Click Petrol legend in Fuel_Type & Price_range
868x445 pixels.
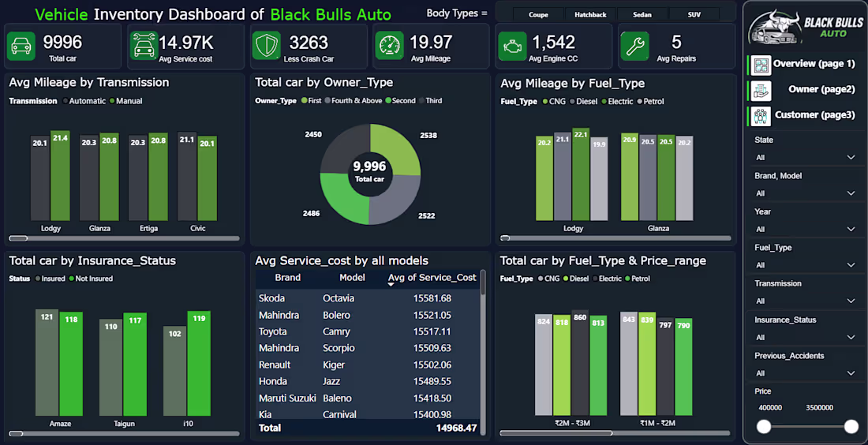click(637, 279)
